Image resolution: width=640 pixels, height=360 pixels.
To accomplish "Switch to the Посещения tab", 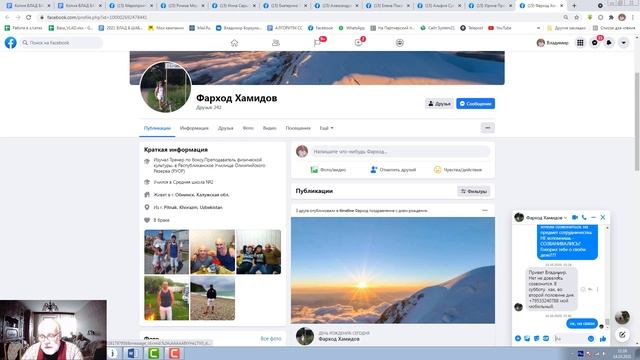I will coord(298,128).
